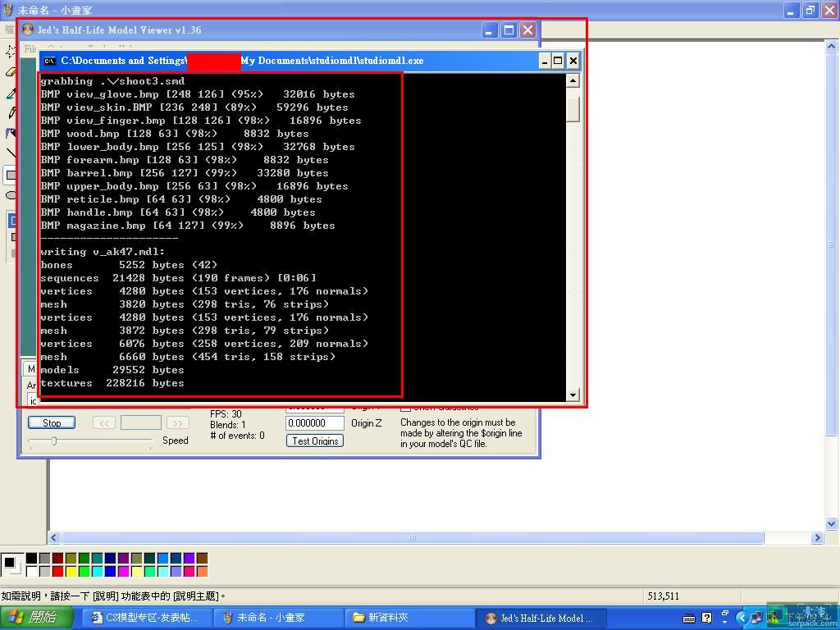The height and width of the screenshot is (630, 840).
Task: Step back a frame with << button
Action: (104, 422)
